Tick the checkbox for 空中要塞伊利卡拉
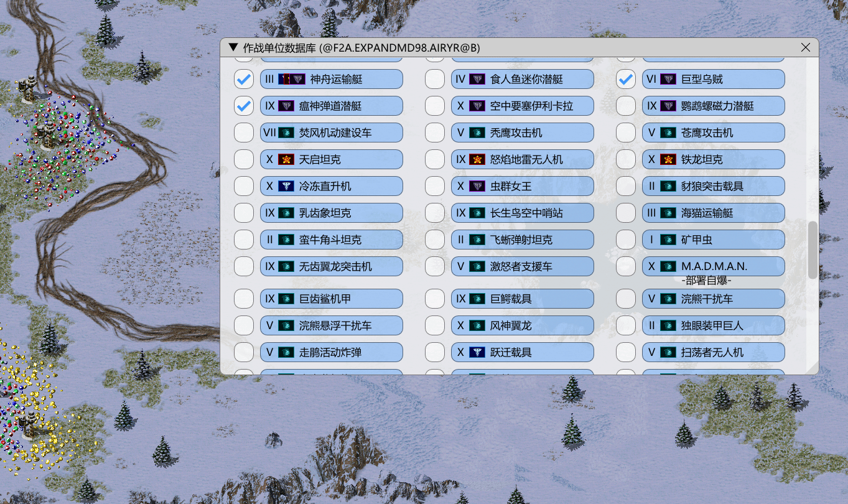 [434, 106]
